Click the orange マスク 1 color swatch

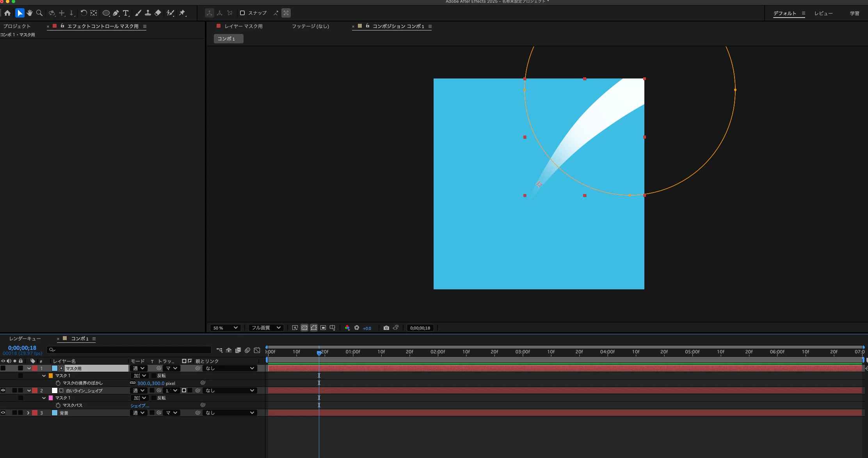pyautogui.click(x=51, y=376)
